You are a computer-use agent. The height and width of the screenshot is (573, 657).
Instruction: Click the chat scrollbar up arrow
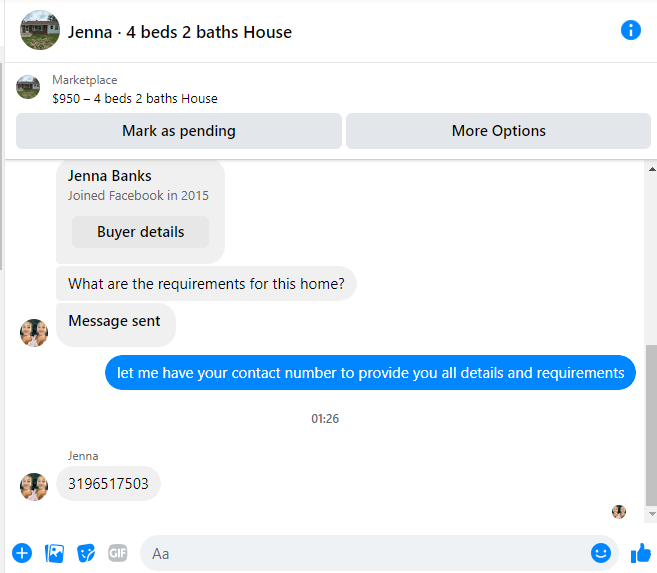652,169
